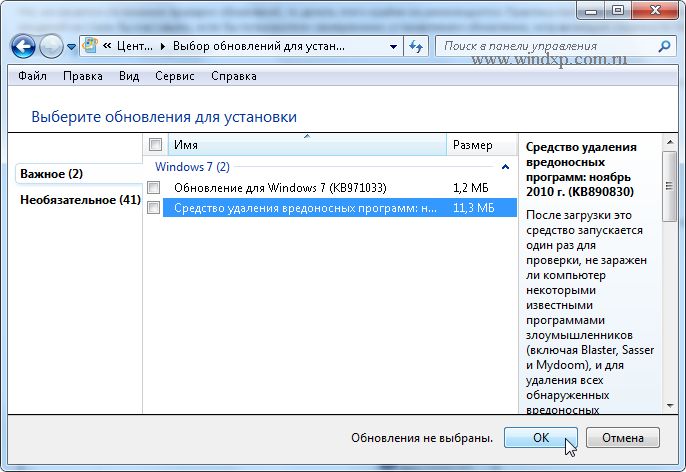Toggle the select-all checkbox in header

click(x=155, y=144)
